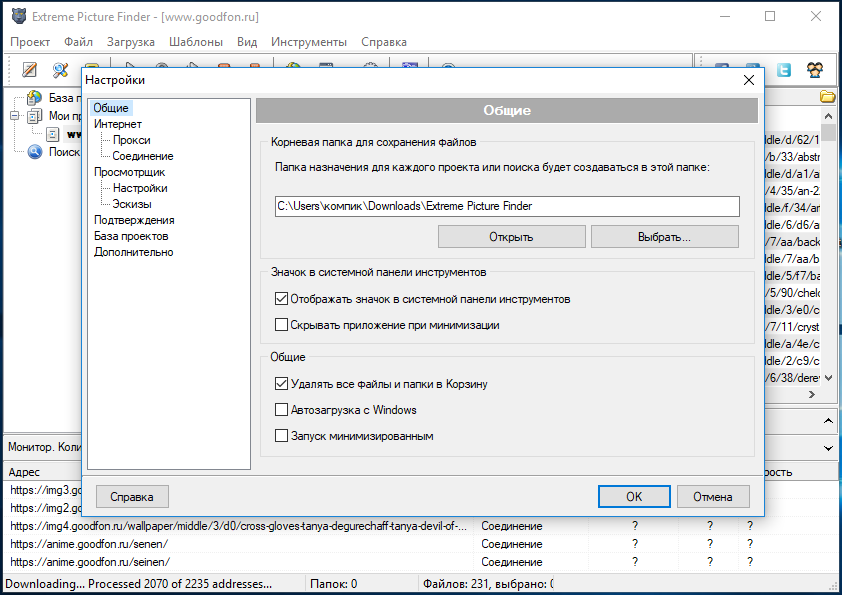Select the img4.goodfon.ru cross-gloves address row
Image resolution: width=842 pixels, height=595 pixels.
(x=238, y=526)
